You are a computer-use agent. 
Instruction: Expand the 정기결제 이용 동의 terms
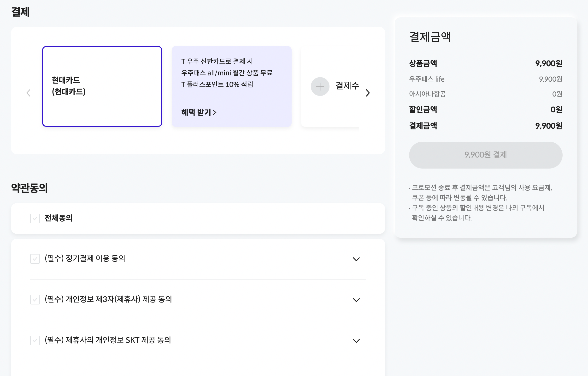[x=357, y=259]
